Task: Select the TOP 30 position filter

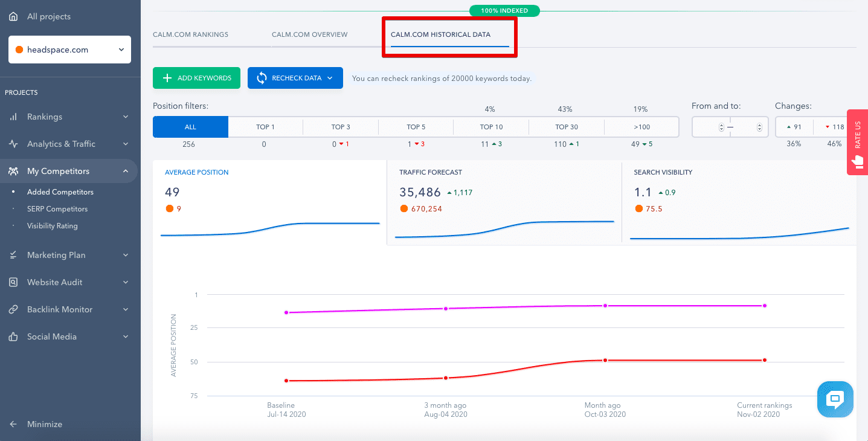Action: click(567, 127)
